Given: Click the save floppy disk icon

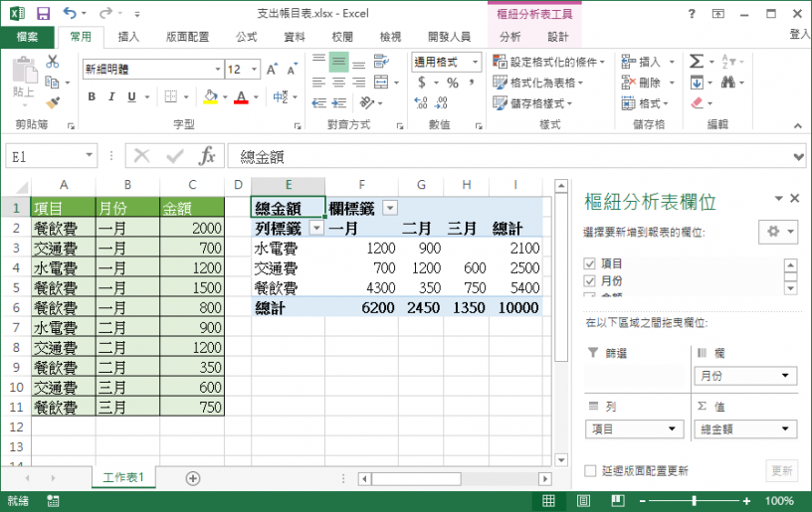Looking at the screenshot, I should (x=43, y=14).
